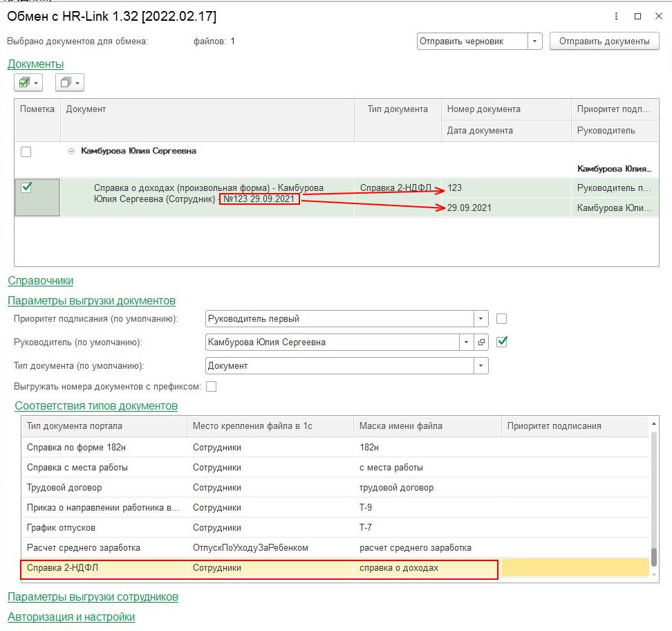The width and height of the screenshot is (672, 631).
Task: Click the Тип документа портала header
Action: pyautogui.click(x=104, y=426)
